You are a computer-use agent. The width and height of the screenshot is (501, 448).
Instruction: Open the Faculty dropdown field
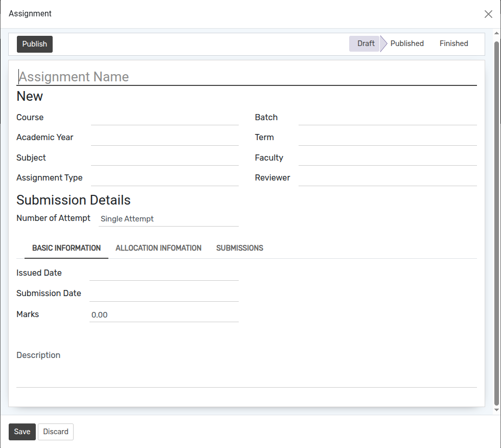coord(388,158)
